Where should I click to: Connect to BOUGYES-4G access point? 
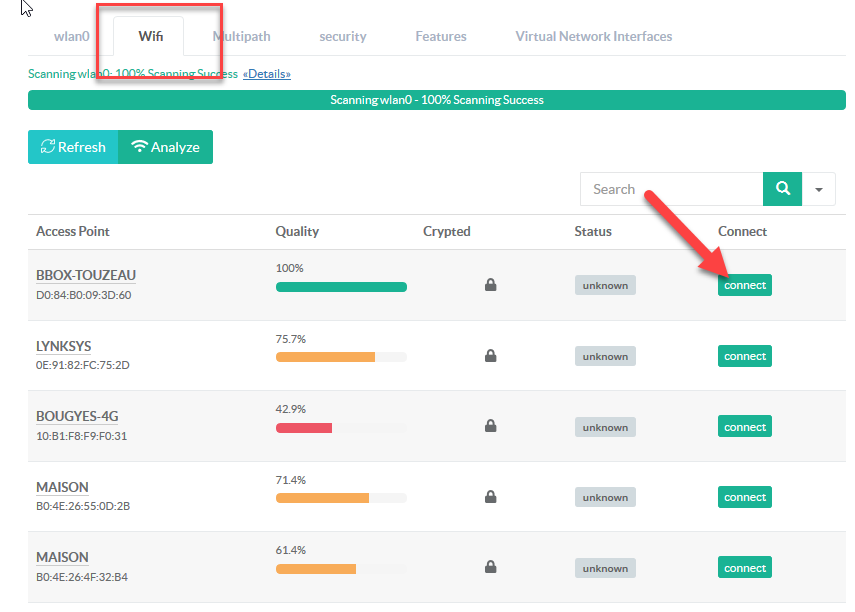(x=745, y=427)
